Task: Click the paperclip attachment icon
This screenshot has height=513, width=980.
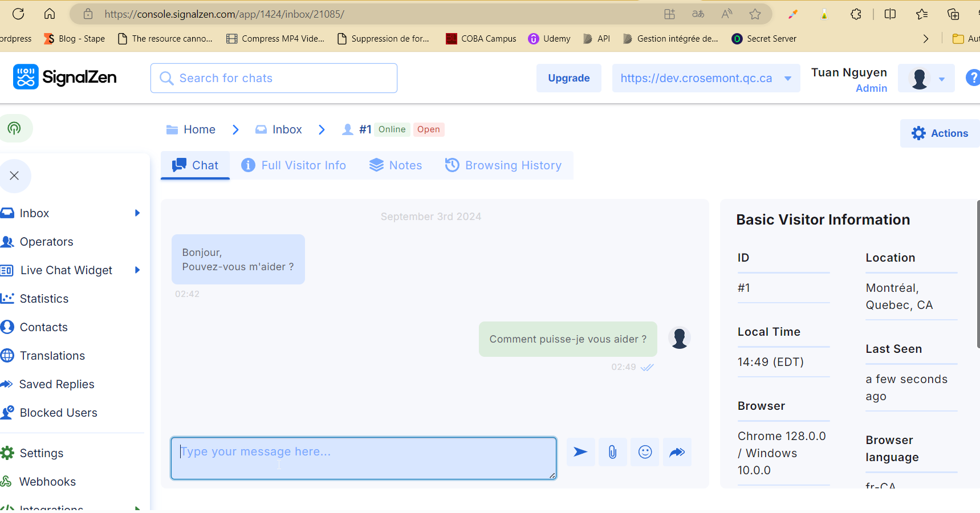Action: pyautogui.click(x=612, y=452)
